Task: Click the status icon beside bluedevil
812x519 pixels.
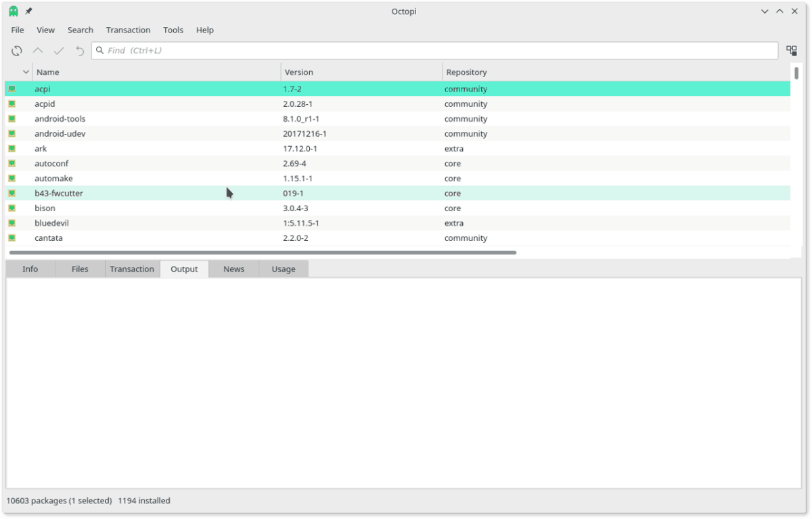Action: tap(12, 223)
